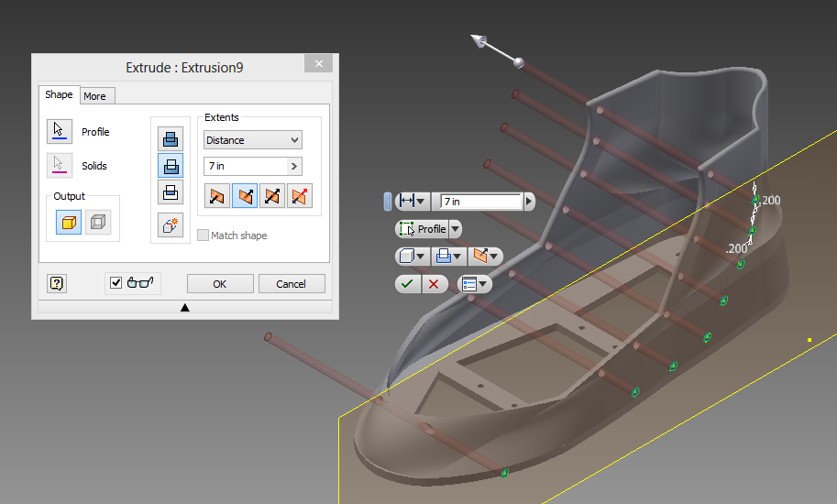Select Solid output mode
The image size is (837, 504).
coord(69,223)
